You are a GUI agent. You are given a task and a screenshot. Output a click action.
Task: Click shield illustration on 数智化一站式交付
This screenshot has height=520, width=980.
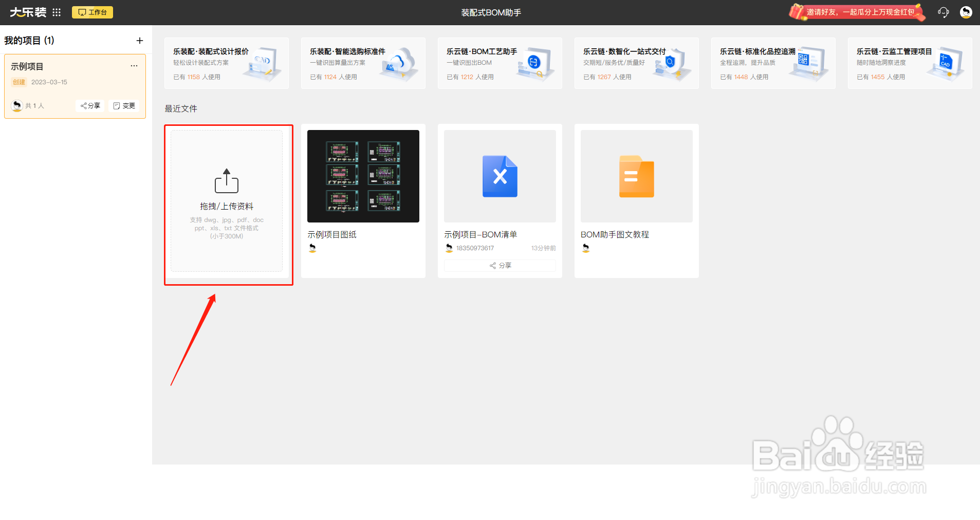(x=672, y=64)
